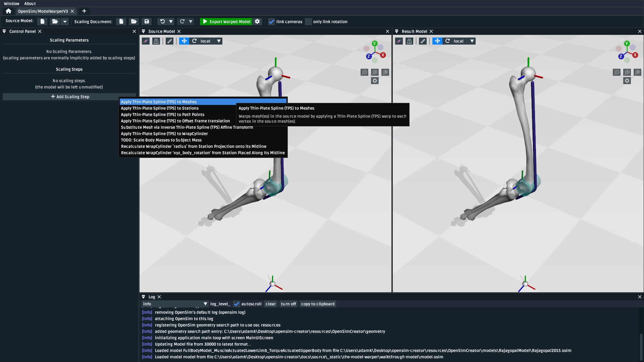Activate translate gizmo in Source Model viewer

184,41
